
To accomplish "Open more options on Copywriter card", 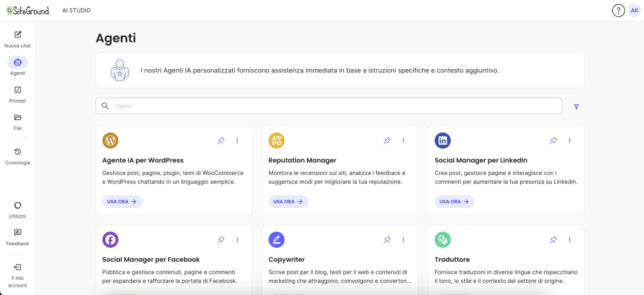I will point(403,240).
